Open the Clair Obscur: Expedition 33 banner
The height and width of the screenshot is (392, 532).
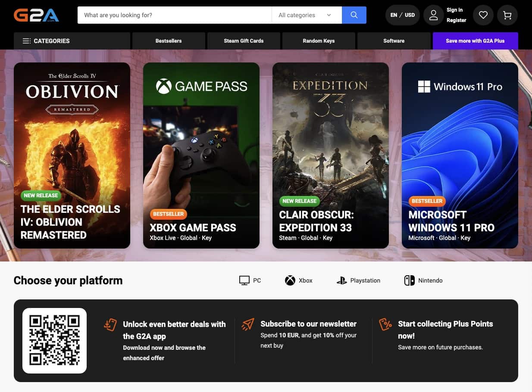pos(330,155)
